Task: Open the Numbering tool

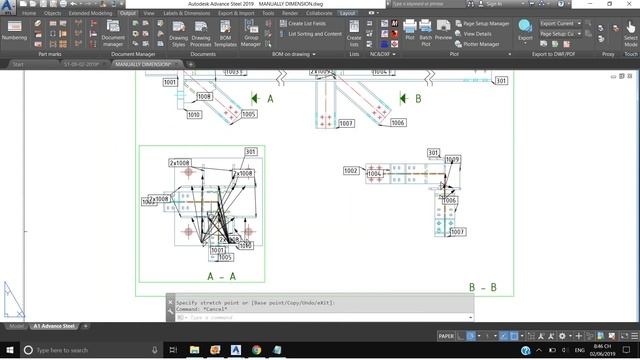Action: pyautogui.click(x=14, y=31)
